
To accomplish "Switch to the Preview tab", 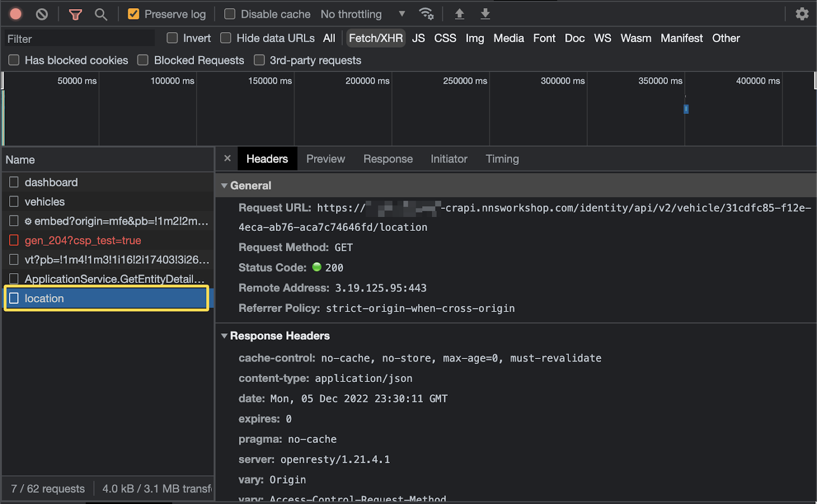I will point(326,159).
